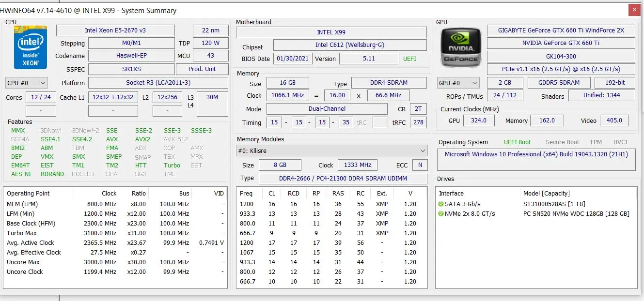The width and height of the screenshot is (644, 301).
Task: Click the Intel Xeon E5-2670 v3 name field
Action: (x=115, y=30)
